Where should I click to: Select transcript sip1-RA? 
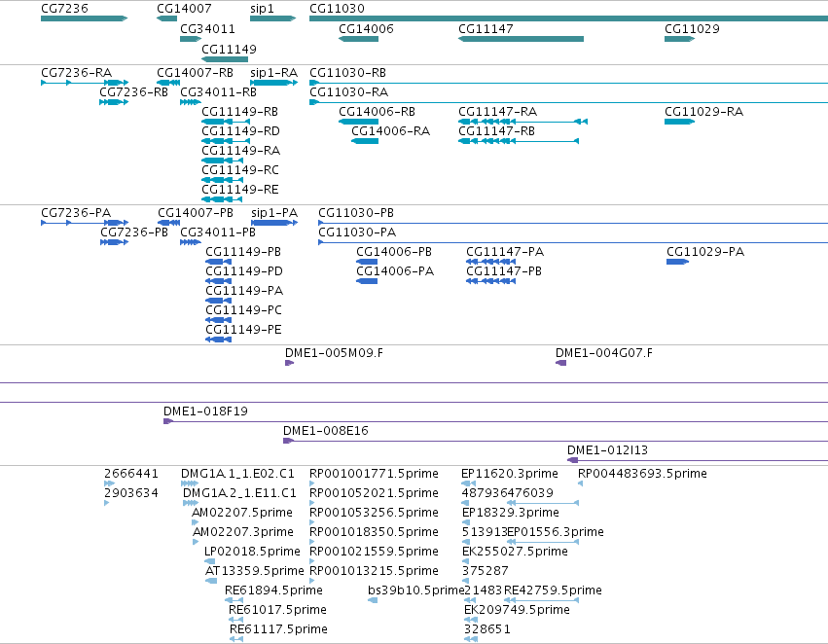[x=273, y=83]
